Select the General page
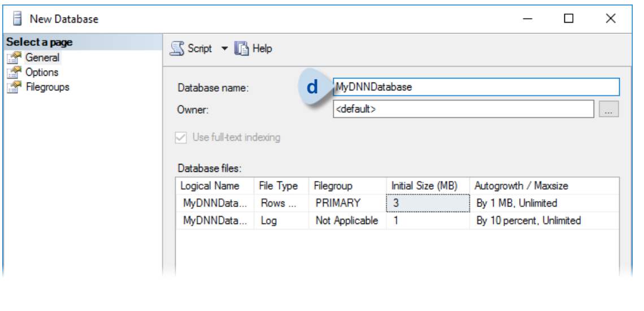 coord(42,58)
